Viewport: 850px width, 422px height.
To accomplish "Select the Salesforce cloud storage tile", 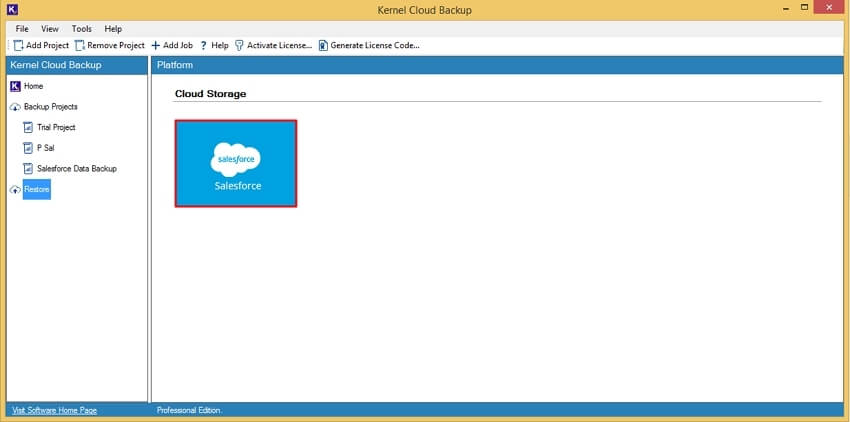I will tap(236, 163).
